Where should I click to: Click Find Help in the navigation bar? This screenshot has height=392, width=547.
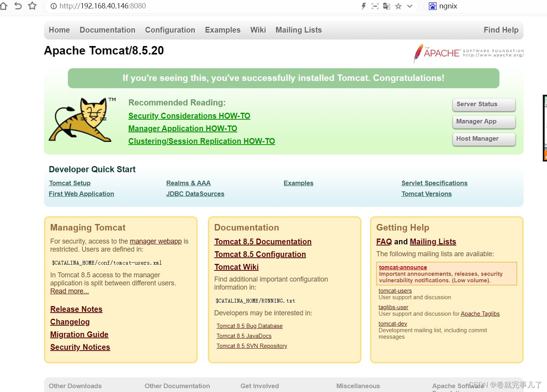tap(501, 30)
